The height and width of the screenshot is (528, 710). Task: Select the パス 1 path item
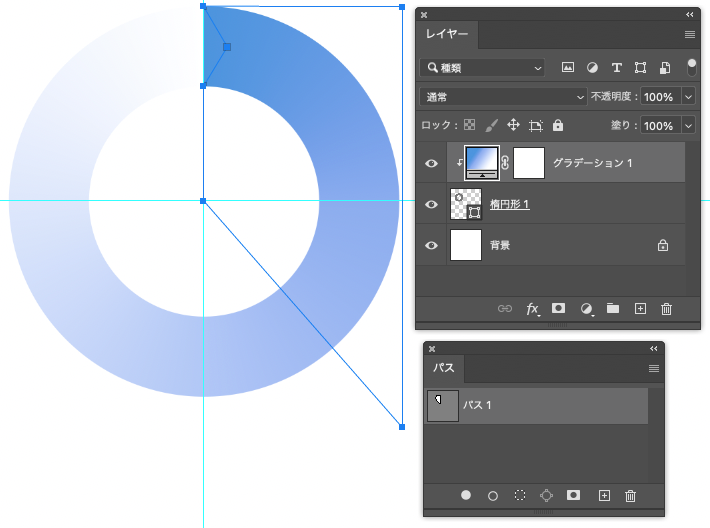(x=537, y=406)
